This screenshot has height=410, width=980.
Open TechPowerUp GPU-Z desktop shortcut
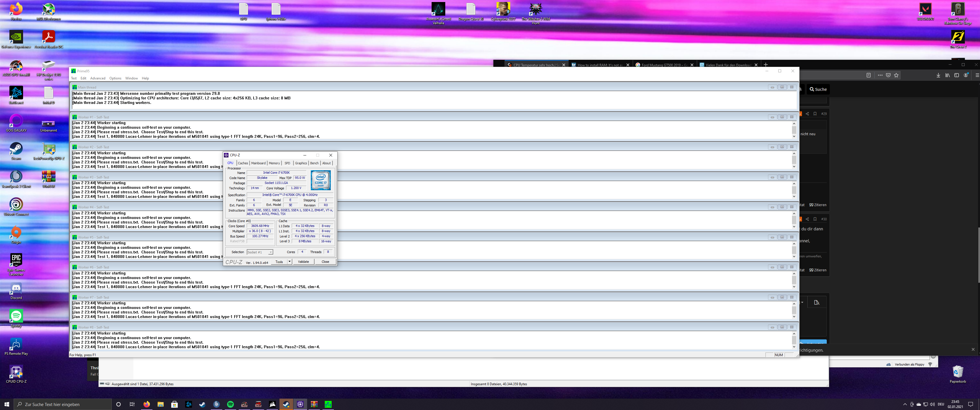coord(49,149)
